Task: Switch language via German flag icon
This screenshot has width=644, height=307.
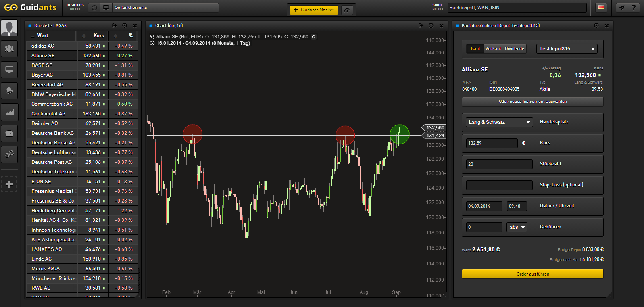Action: (601, 8)
